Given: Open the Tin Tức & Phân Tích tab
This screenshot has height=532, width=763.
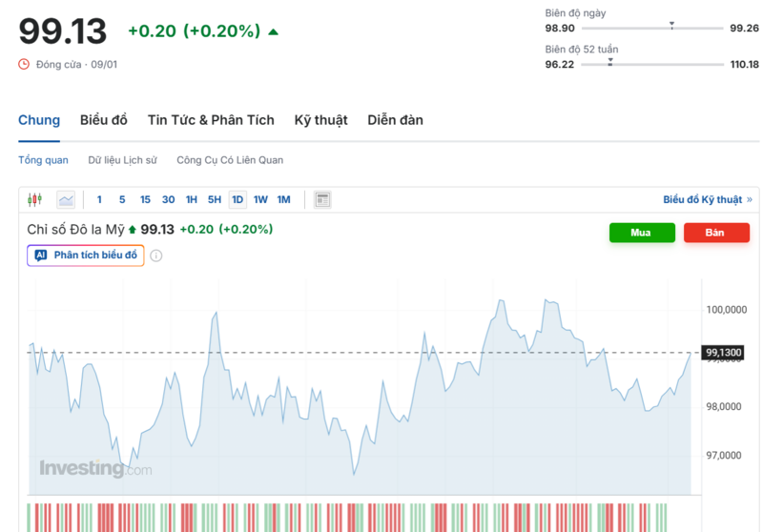Looking at the screenshot, I should point(211,120).
